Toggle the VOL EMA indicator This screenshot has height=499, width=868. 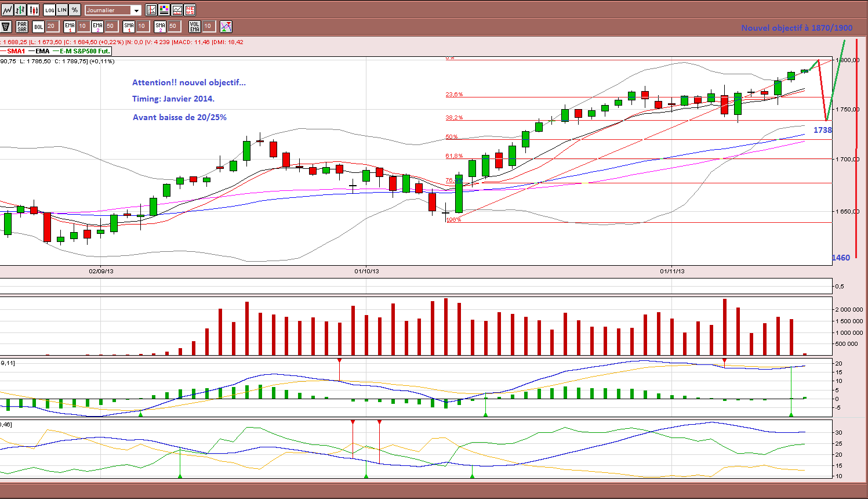pos(194,26)
